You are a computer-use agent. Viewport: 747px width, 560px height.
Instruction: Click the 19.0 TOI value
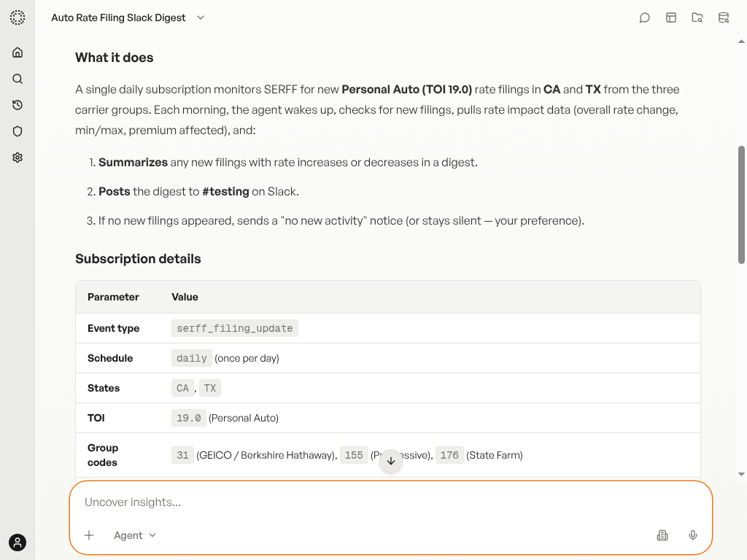189,418
